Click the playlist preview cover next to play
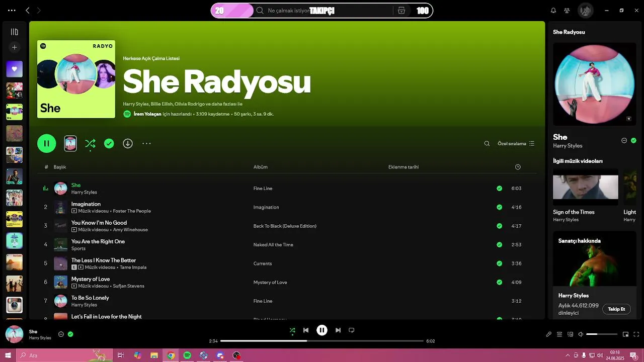Image resolution: width=644 pixels, height=362 pixels. [70, 143]
